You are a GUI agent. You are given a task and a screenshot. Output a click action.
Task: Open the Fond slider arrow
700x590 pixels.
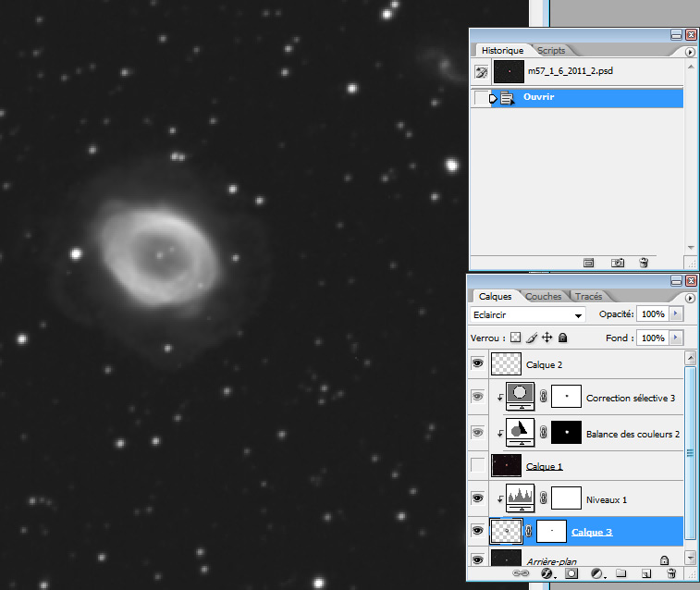point(676,338)
